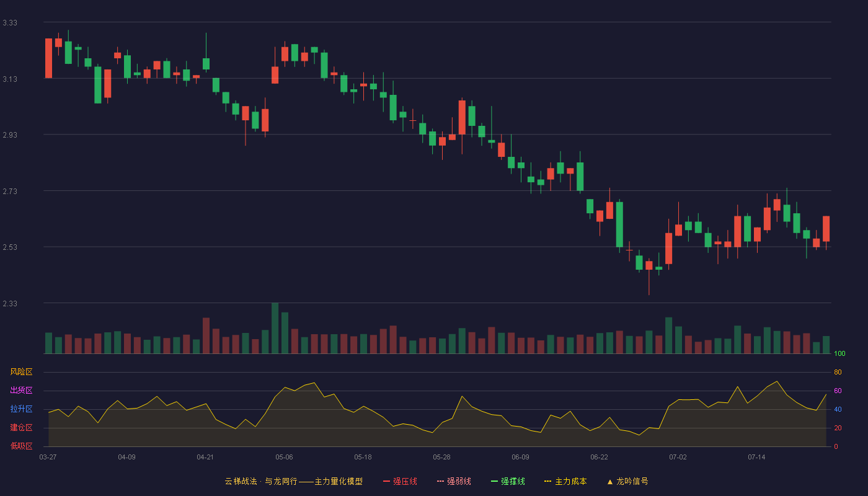Screen dimensions: 868x496
Task: Toggle the 强撑线 legend item
Action: pyautogui.click(x=508, y=481)
